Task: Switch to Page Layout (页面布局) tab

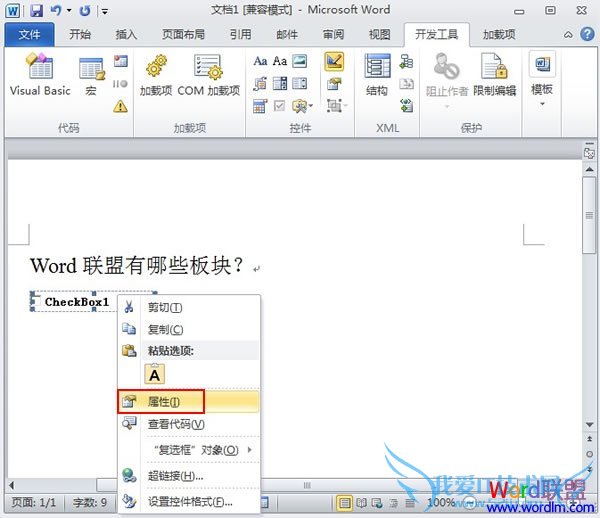Action: [x=183, y=34]
